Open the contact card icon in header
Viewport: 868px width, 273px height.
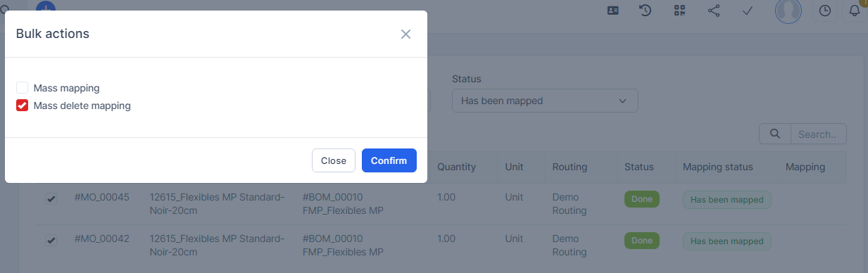coord(613,11)
